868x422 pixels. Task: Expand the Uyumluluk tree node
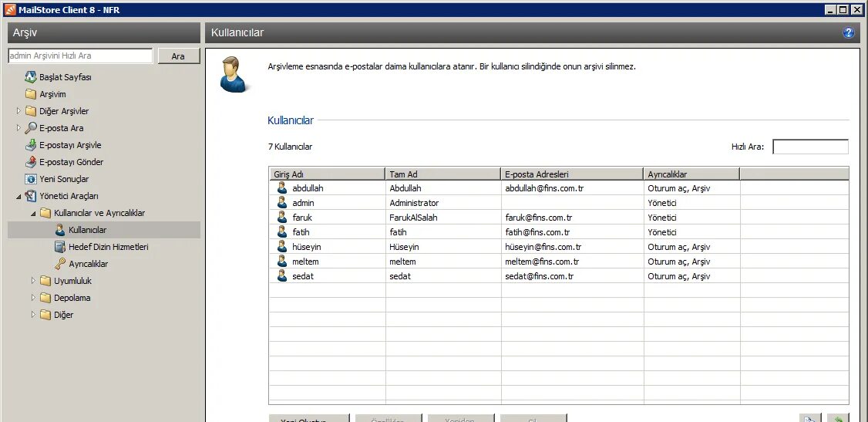33,281
